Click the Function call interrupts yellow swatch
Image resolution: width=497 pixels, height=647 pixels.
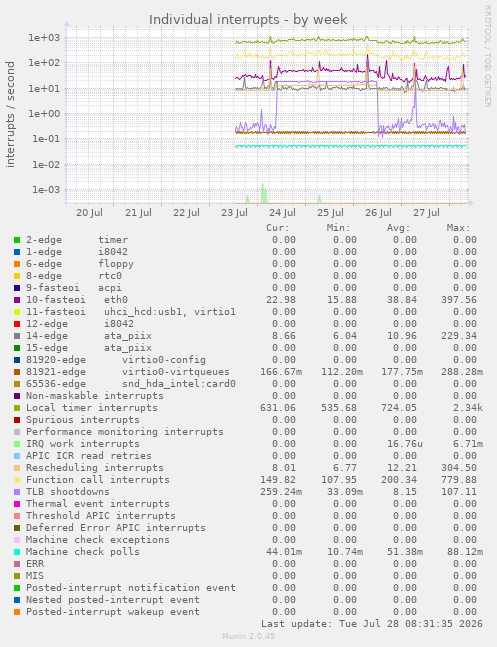click(17, 480)
